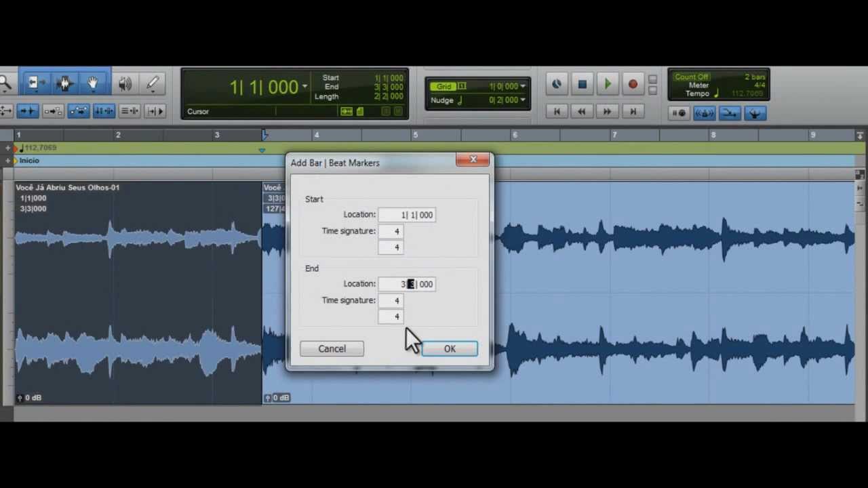Select the Pencil tool
Screen dimensions: 868x488
click(x=153, y=83)
